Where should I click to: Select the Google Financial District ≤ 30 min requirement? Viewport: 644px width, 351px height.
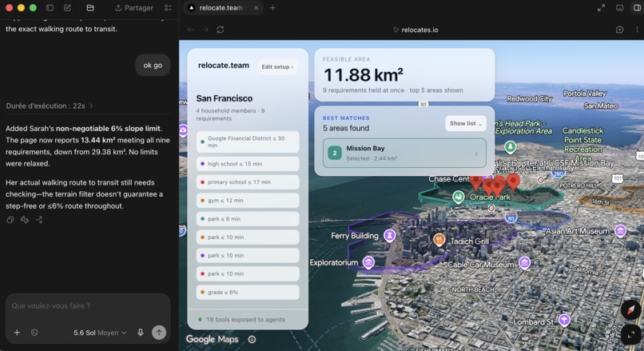tap(248, 142)
